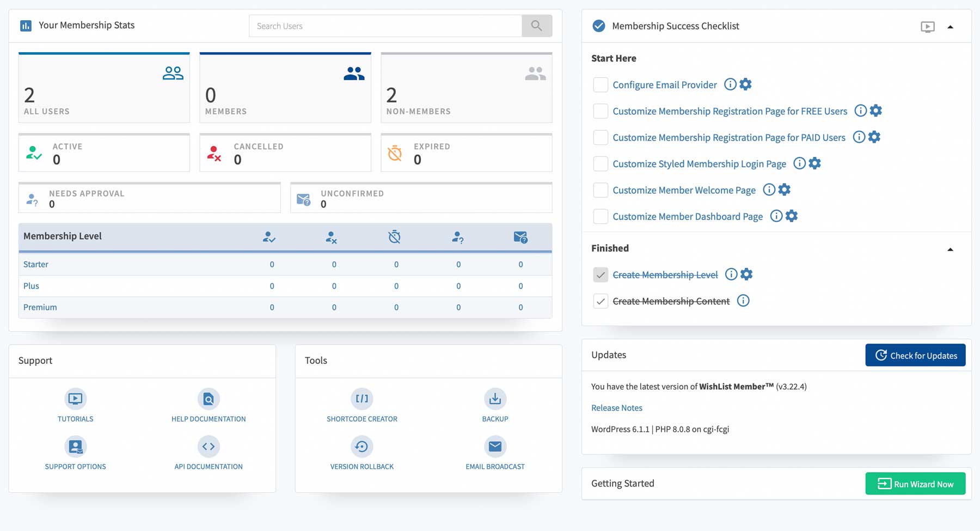Collapse the Membership Success Checklist panel

coord(951,26)
